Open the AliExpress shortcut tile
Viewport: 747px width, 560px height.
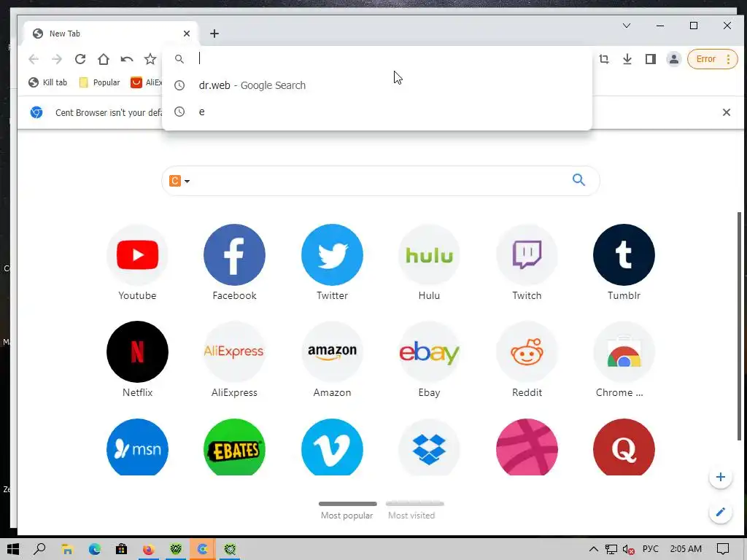click(x=234, y=352)
